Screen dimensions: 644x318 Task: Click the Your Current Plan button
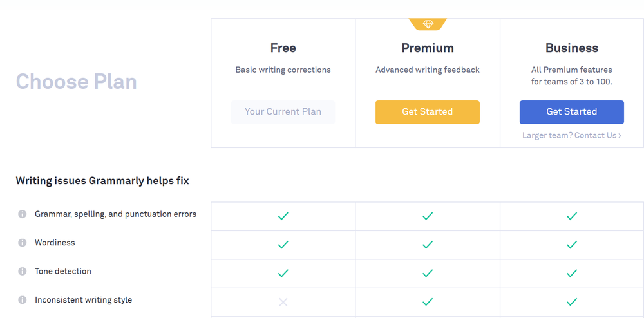click(283, 112)
